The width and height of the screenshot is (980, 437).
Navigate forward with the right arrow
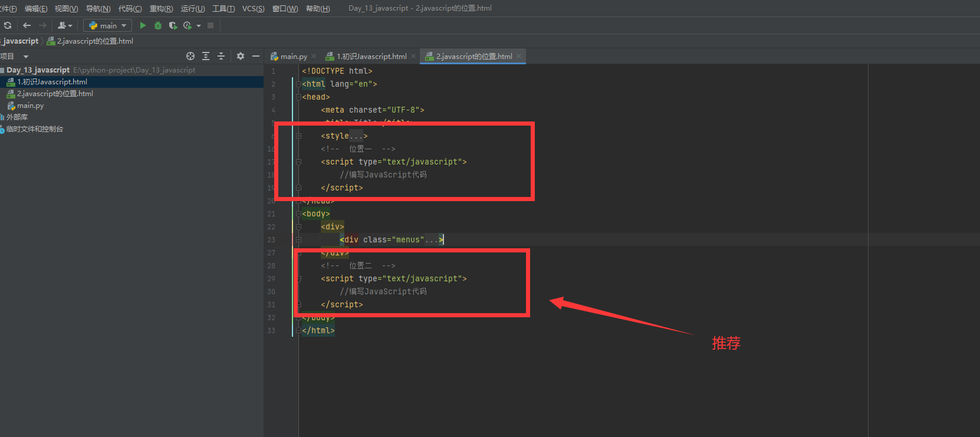pos(42,25)
